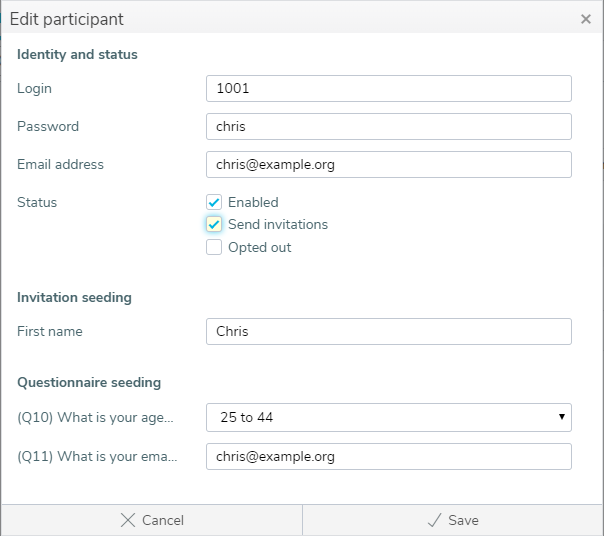Focus the Login field containing 1001
604x536 pixels.
(388, 89)
